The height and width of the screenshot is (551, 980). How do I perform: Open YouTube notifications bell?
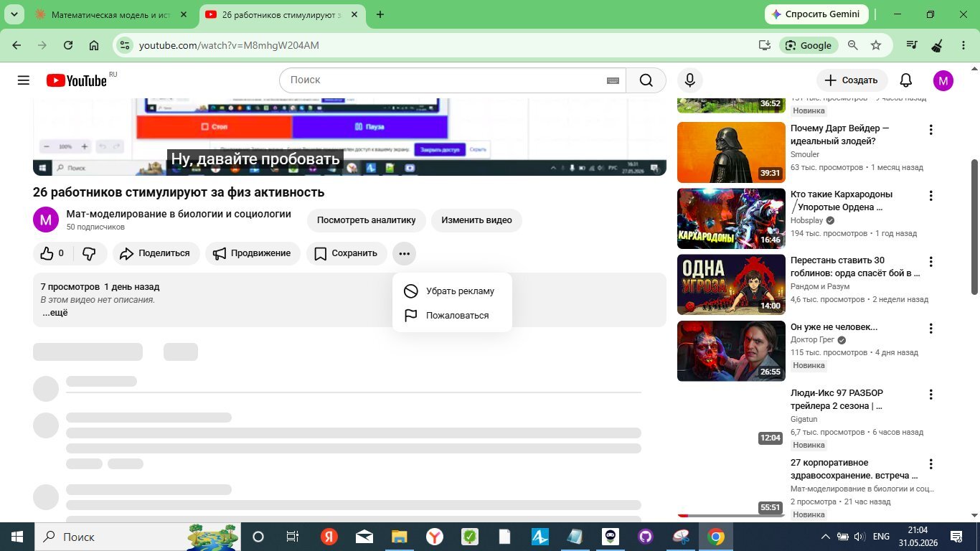point(906,80)
